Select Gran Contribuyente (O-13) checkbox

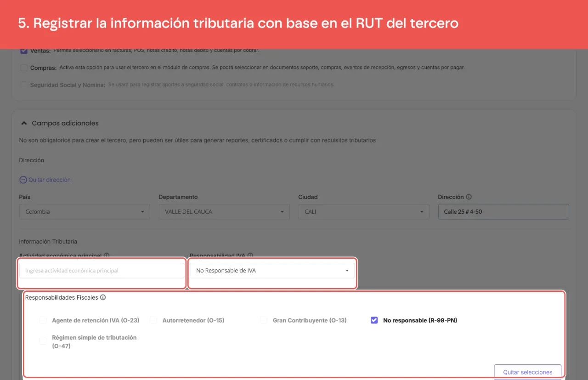[x=264, y=320]
